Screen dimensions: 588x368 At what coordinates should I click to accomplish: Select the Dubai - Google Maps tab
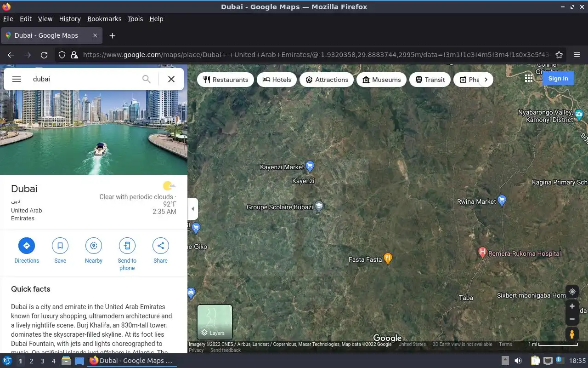(x=51, y=35)
